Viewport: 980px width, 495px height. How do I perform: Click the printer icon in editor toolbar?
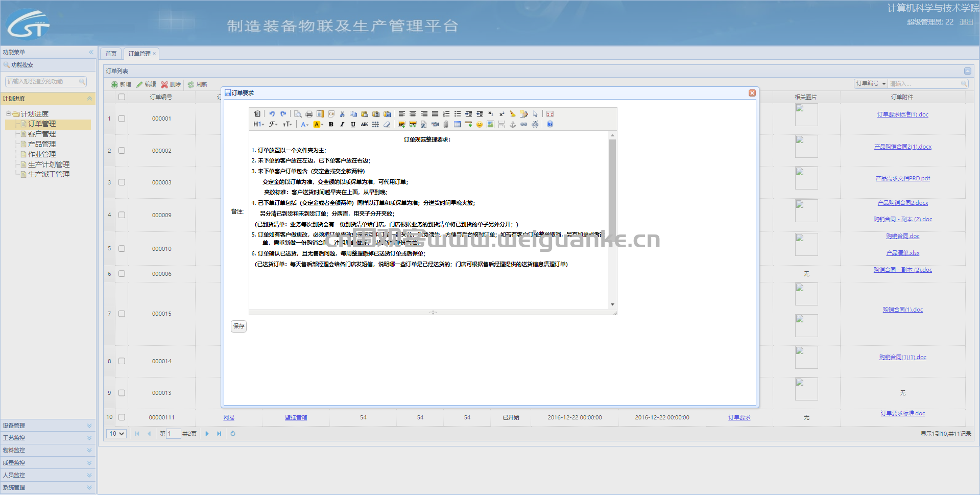tap(309, 114)
